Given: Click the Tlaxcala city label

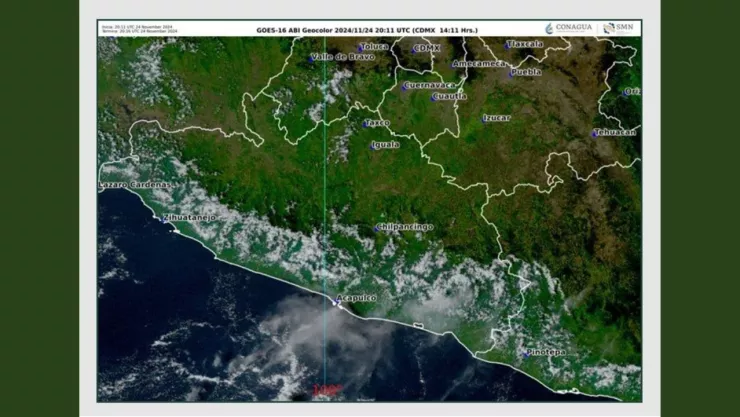Looking at the screenshot, I should click(x=524, y=44).
